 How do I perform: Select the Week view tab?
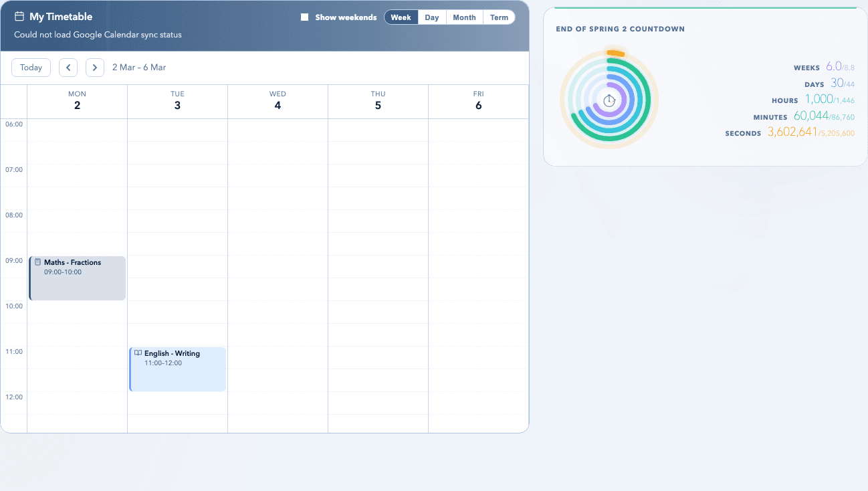401,17
